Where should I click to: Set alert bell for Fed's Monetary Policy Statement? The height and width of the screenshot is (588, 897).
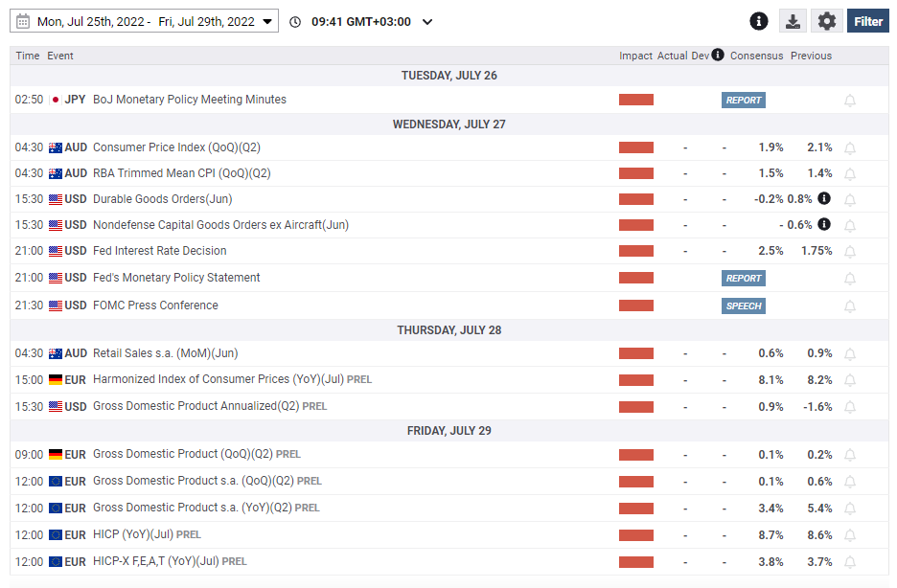[850, 279]
